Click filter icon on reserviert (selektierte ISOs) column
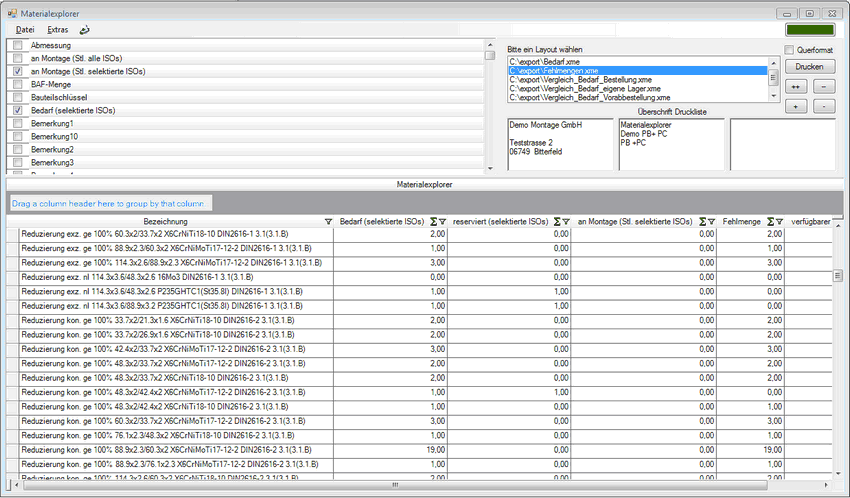 567,221
